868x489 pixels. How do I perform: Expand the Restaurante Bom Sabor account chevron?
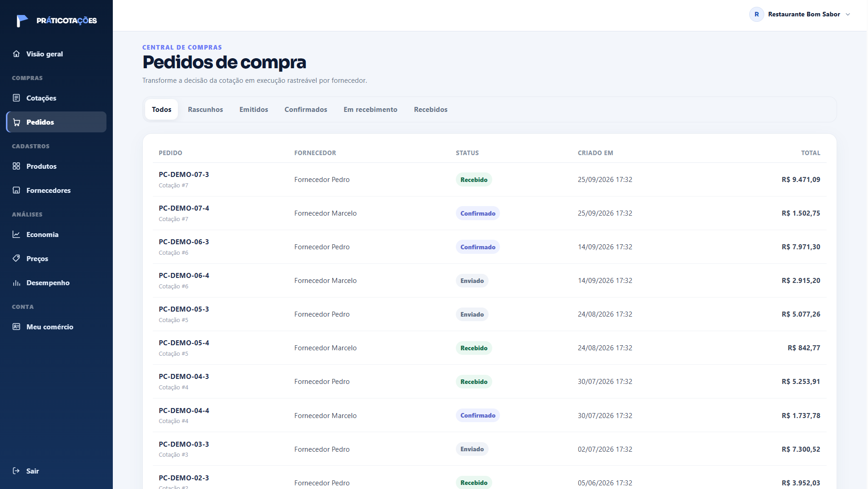[848, 14]
